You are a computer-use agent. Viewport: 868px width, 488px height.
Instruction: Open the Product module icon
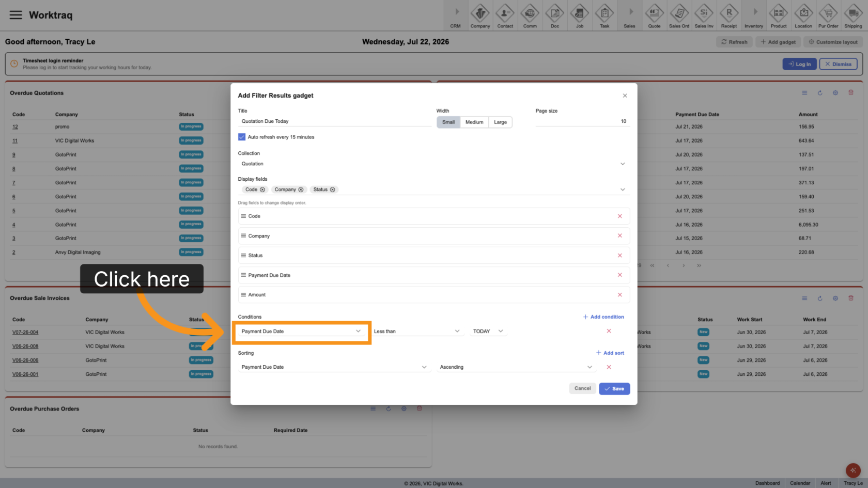[778, 15]
